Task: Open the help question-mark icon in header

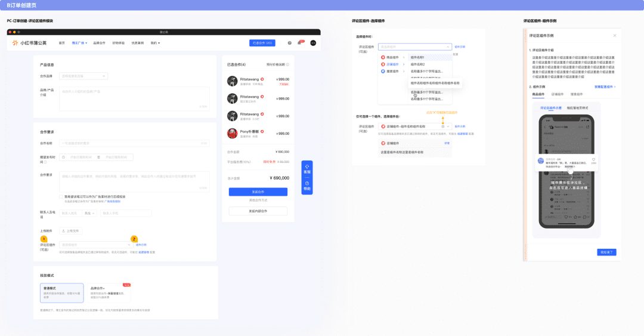Action: tap(290, 43)
